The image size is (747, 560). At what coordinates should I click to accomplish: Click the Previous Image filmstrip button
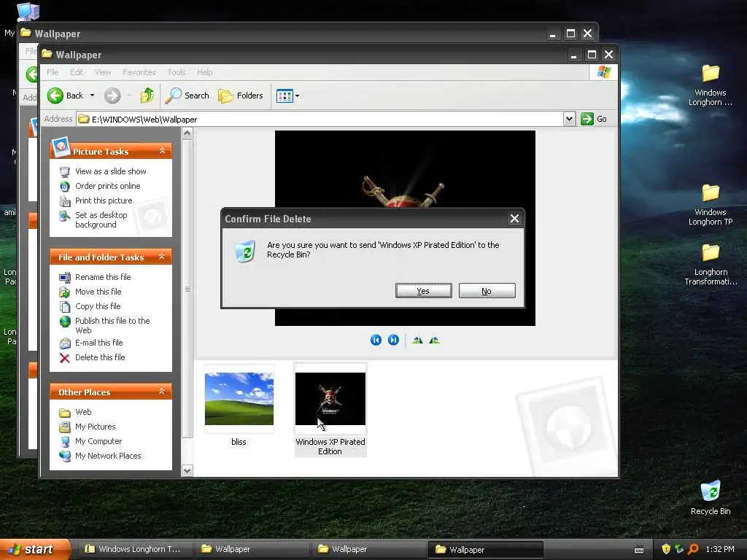tap(376, 340)
